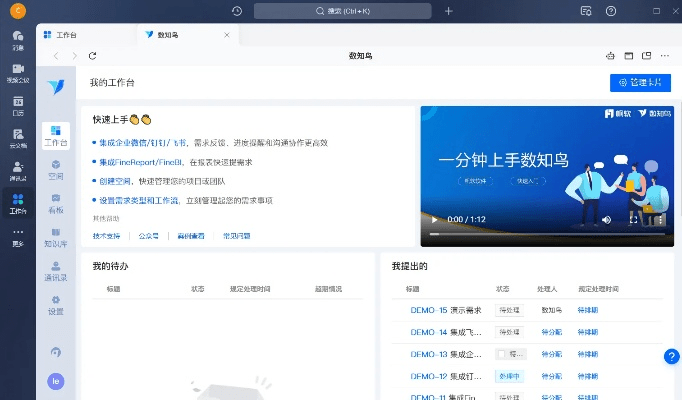Viewport: 682px width, 400px height.
Task: Click 待排期 for DEMO-15
Action: click(588, 310)
